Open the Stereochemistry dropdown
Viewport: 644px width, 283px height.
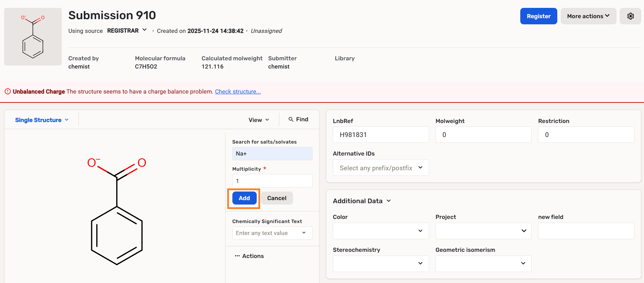click(x=380, y=263)
